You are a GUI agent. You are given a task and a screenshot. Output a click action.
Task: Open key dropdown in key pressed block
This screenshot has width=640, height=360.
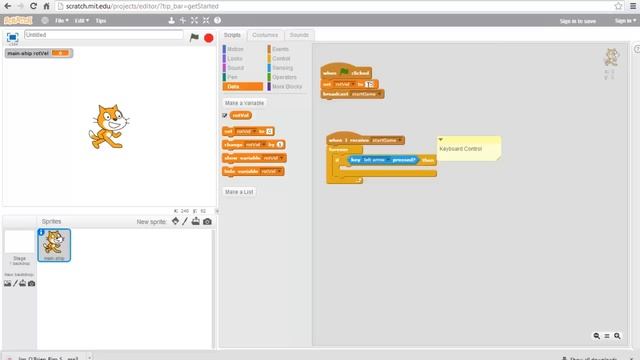[388, 160]
